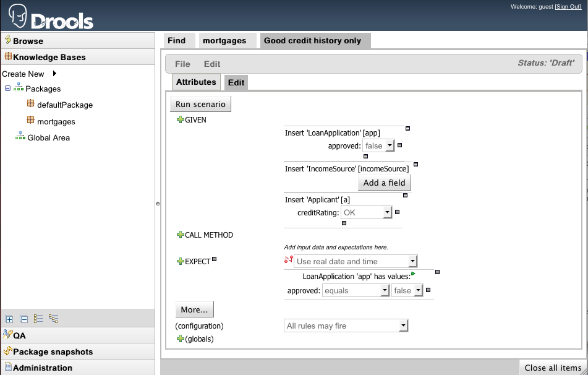The height and width of the screenshot is (375, 588).
Task: Click the Insert 'Applicant' [a] text
Action: point(317,200)
